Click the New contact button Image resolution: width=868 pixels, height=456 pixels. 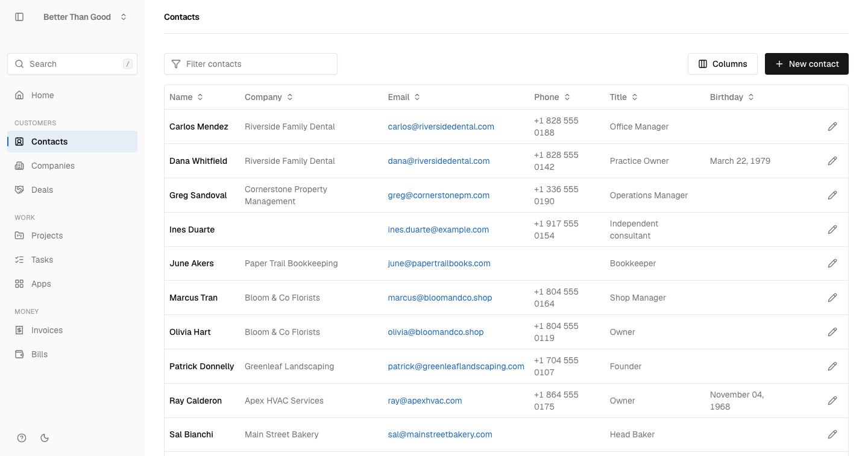point(807,64)
